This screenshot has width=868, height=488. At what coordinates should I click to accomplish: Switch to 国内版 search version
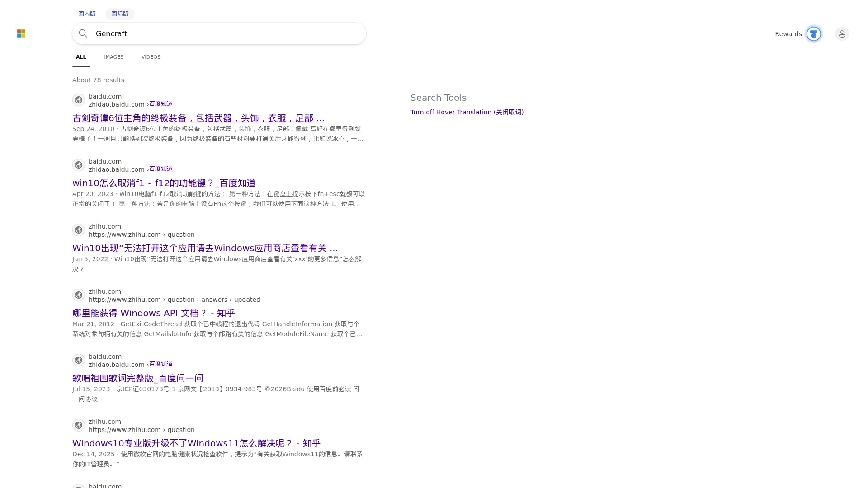pyautogui.click(x=87, y=14)
